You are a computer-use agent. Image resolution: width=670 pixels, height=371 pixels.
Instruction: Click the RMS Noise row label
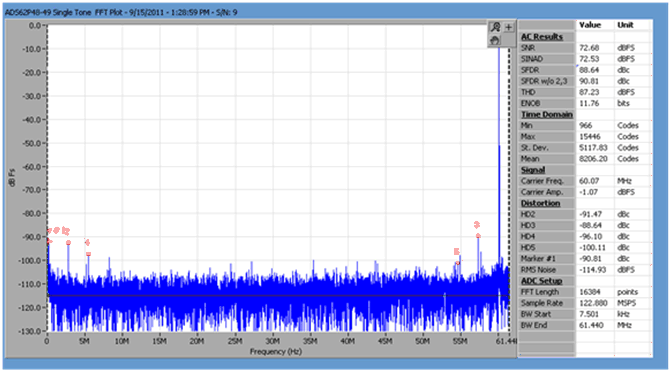[538, 270]
